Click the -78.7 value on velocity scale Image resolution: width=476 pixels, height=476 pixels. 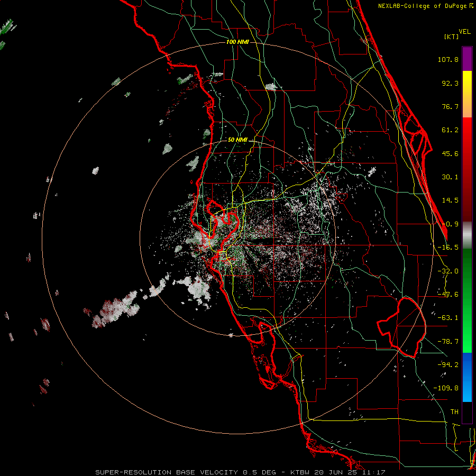tap(448, 342)
